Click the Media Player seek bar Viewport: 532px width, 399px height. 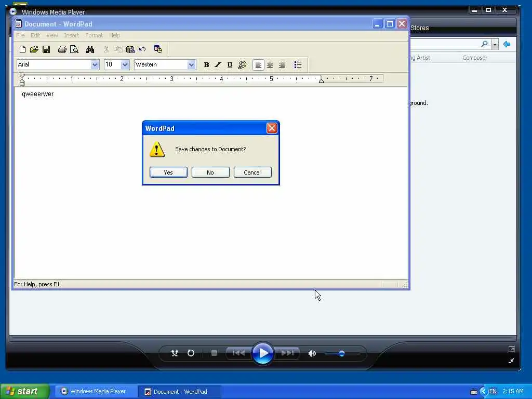click(263, 338)
